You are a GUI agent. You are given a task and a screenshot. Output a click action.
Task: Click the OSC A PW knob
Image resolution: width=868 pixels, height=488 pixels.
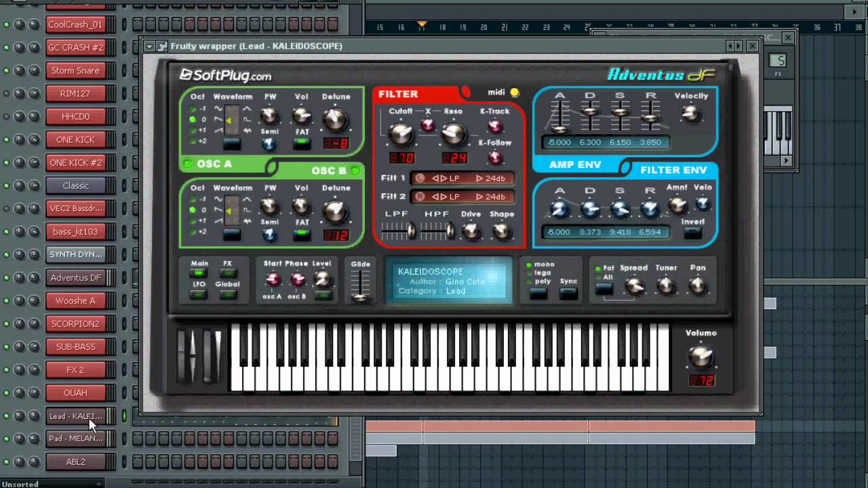coord(269,115)
